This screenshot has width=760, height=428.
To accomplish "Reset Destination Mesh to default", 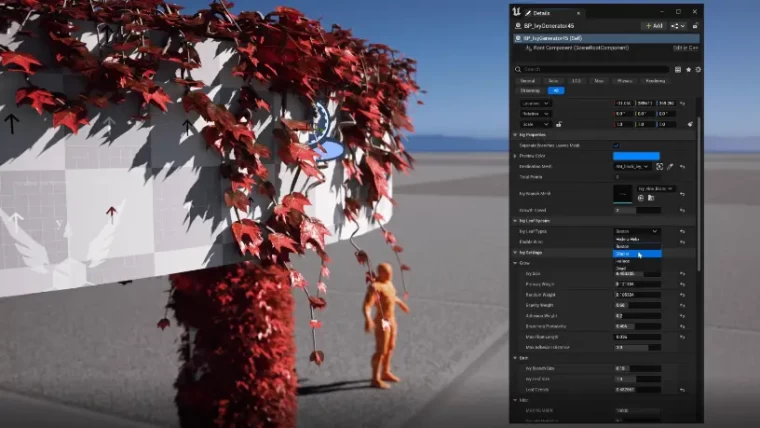I will [682, 167].
